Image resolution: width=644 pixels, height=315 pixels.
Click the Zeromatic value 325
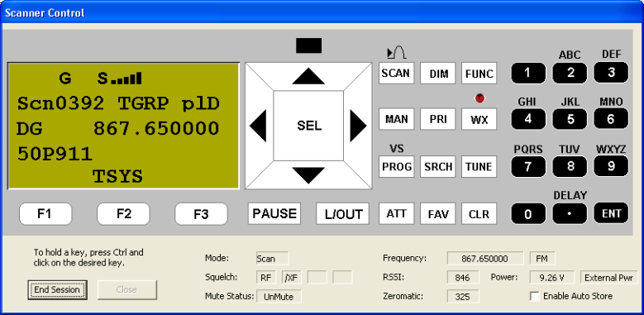[463, 297]
